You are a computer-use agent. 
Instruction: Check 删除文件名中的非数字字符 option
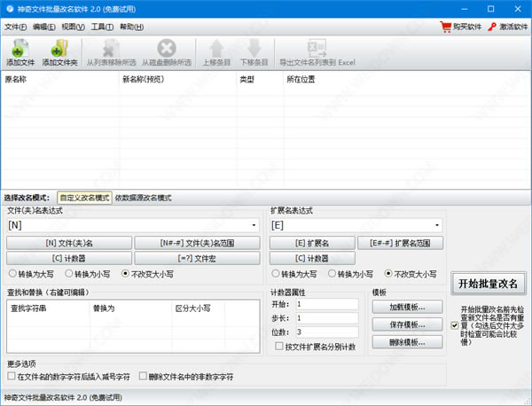pos(143,377)
